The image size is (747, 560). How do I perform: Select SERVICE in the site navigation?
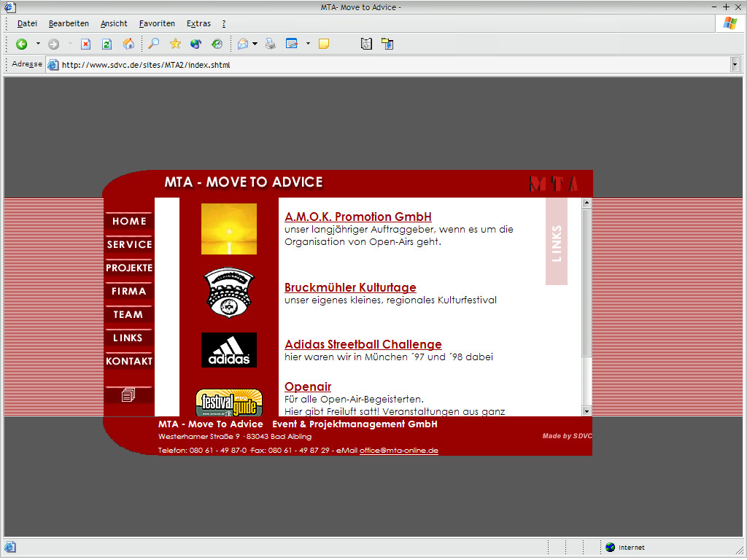(x=129, y=244)
